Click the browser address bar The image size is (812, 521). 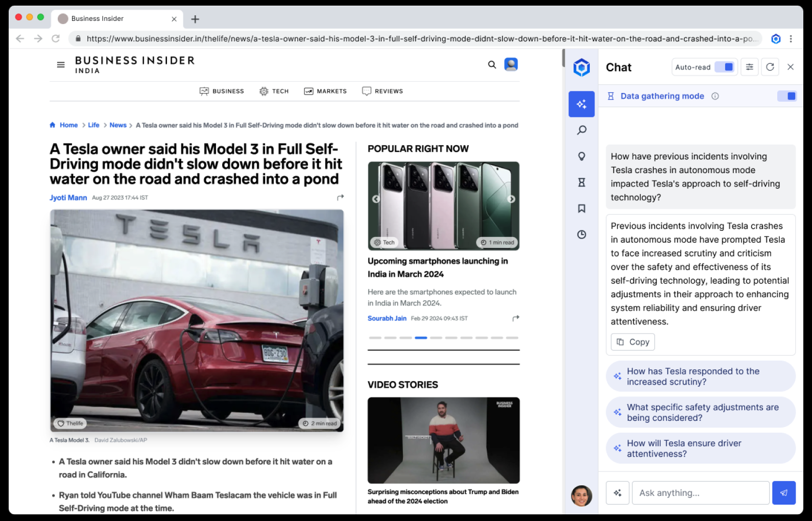415,39
